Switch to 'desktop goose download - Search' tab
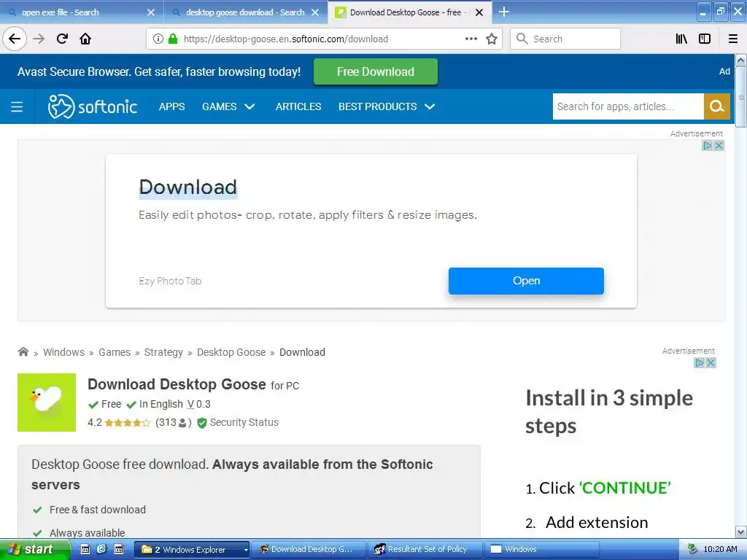Viewport: 747px width, 560px height. 245,12
